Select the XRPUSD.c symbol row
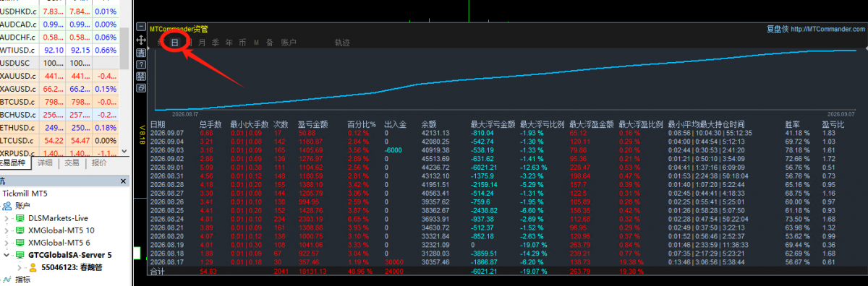 (59, 152)
